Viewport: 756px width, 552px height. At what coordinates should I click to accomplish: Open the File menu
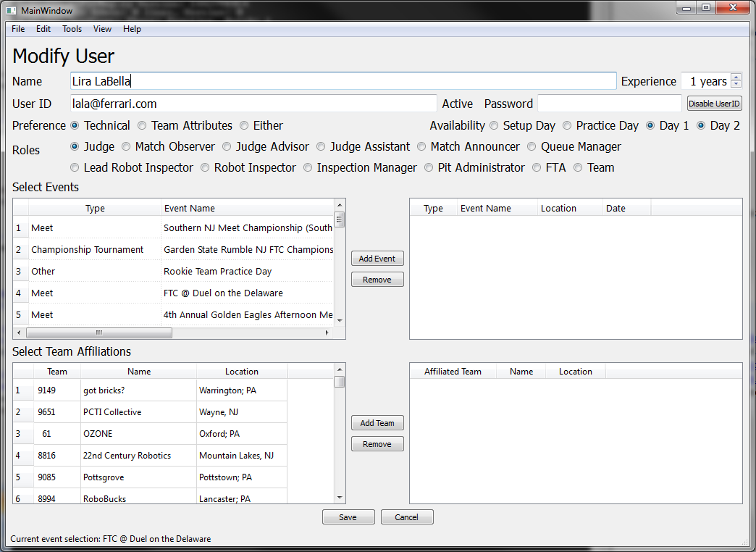click(18, 29)
